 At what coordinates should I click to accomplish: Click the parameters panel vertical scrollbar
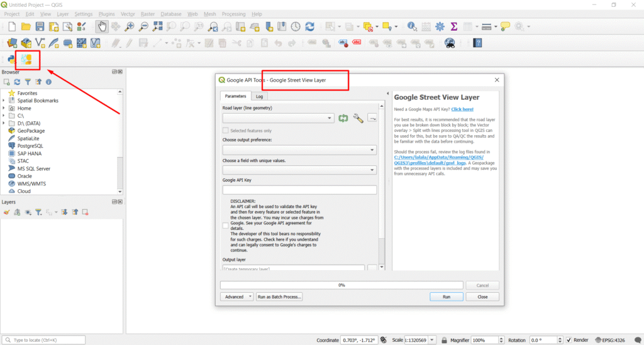pyautogui.click(x=382, y=187)
